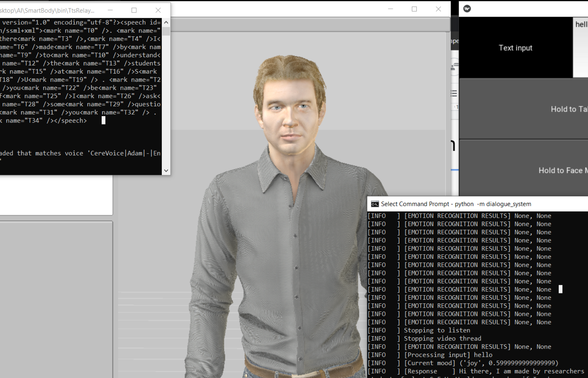Hold the 'Hold to Talk' button
The height and width of the screenshot is (378, 588).
pyautogui.click(x=523, y=109)
